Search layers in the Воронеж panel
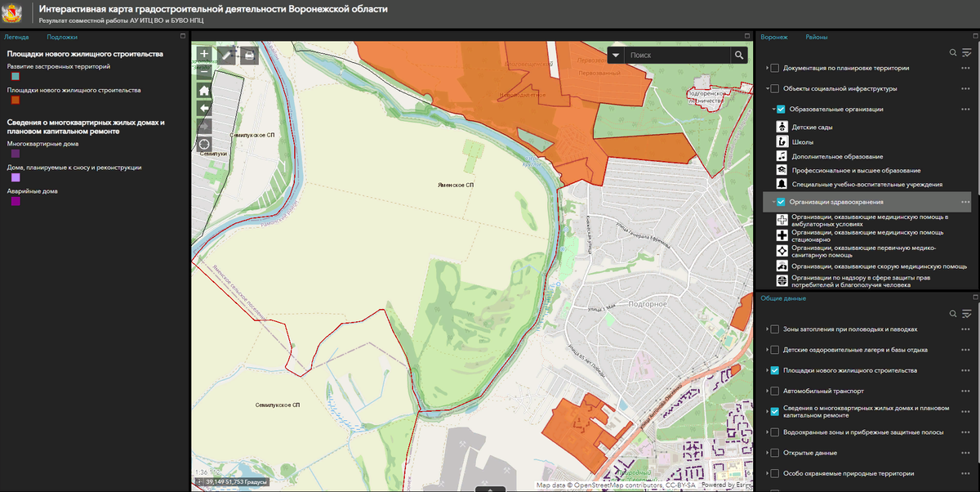Viewport: 980px width, 492px height. 952,52
